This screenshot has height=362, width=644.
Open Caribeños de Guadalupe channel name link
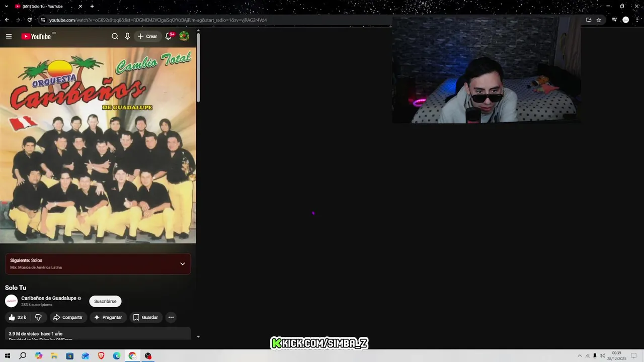[x=49, y=298]
